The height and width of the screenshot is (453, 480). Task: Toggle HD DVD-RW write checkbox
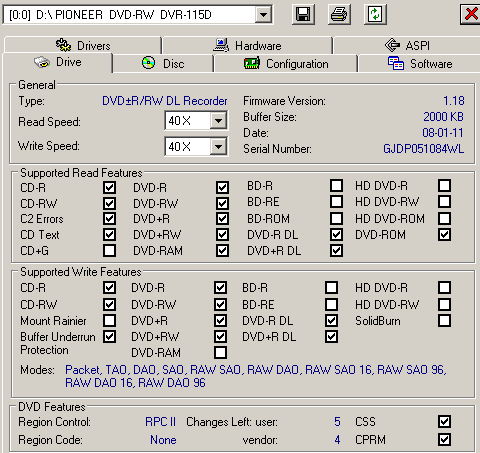click(x=444, y=304)
